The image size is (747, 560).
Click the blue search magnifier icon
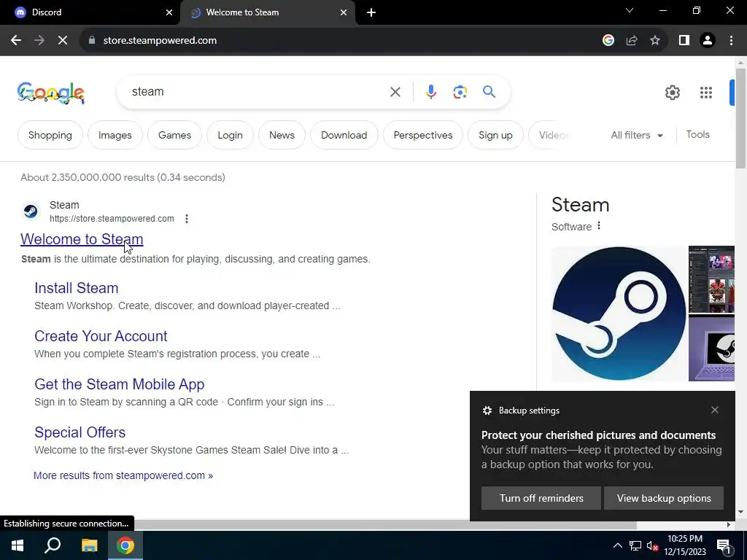[489, 91]
